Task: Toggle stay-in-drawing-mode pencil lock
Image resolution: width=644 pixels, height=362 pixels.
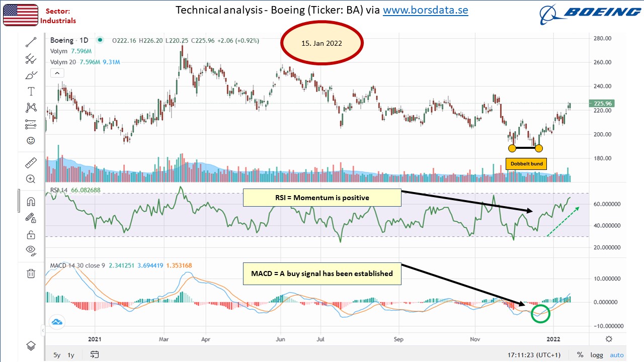Action: point(31,218)
